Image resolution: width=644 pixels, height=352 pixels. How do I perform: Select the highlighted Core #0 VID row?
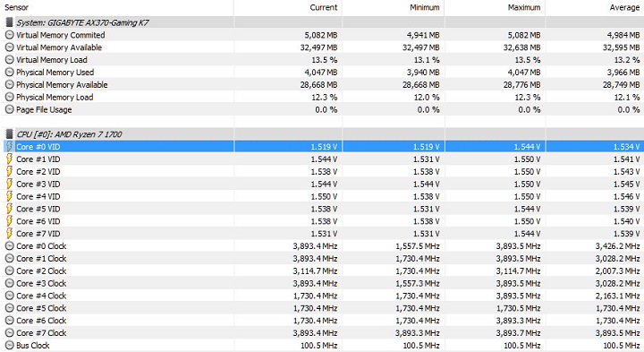coord(322,146)
